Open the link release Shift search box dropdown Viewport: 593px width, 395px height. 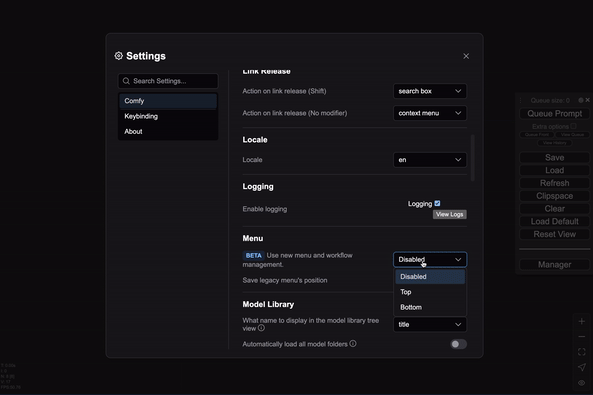(430, 91)
